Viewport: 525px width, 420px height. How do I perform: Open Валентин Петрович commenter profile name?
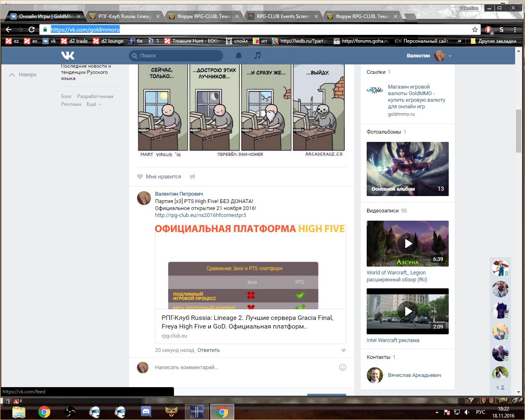[x=179, y=194]
